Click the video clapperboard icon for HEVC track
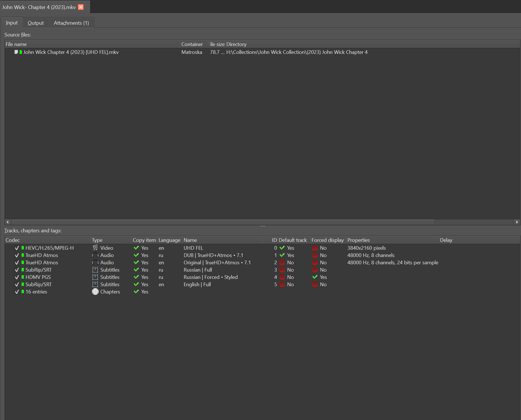The height and width of the screenshot is (420, 521). tap(95, 248)
